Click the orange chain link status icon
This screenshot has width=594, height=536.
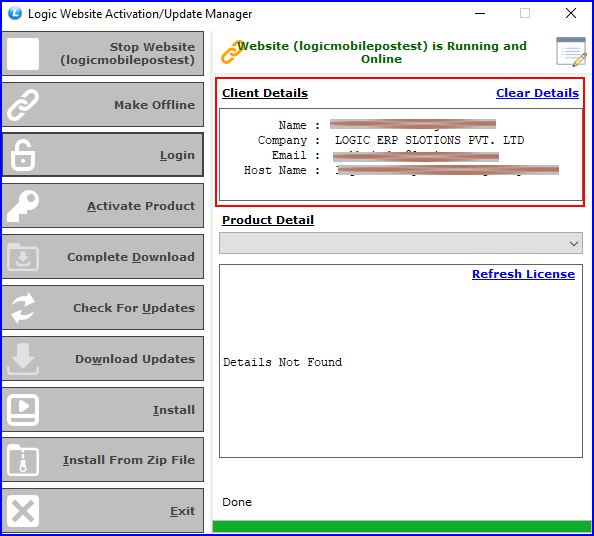232,52
